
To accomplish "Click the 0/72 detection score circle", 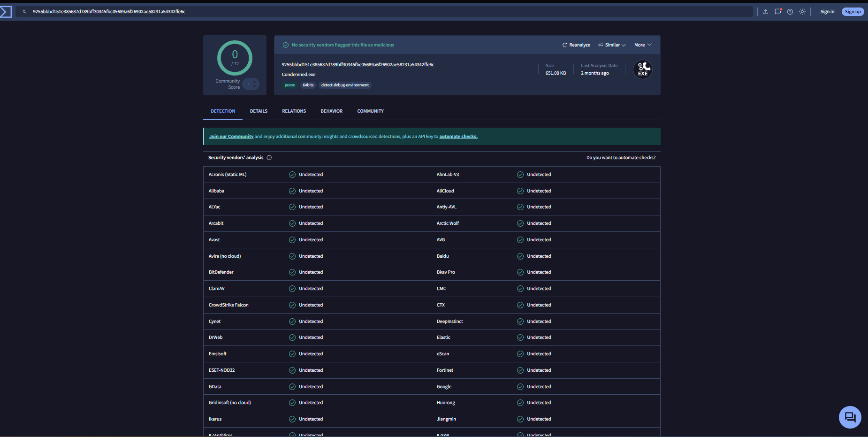I will tap(235, 58).
